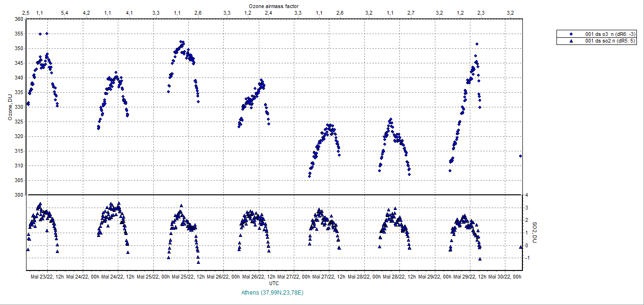
Task: Click the 5,4 airmass factor tick label
Action: pyautogui.click(x=64, y=13)
